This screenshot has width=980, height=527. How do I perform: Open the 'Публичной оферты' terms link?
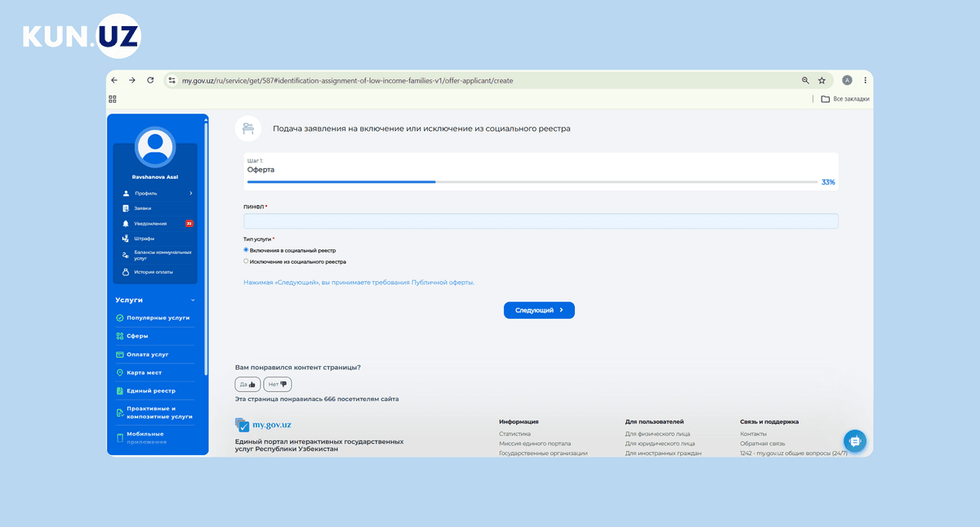(441, 282)
